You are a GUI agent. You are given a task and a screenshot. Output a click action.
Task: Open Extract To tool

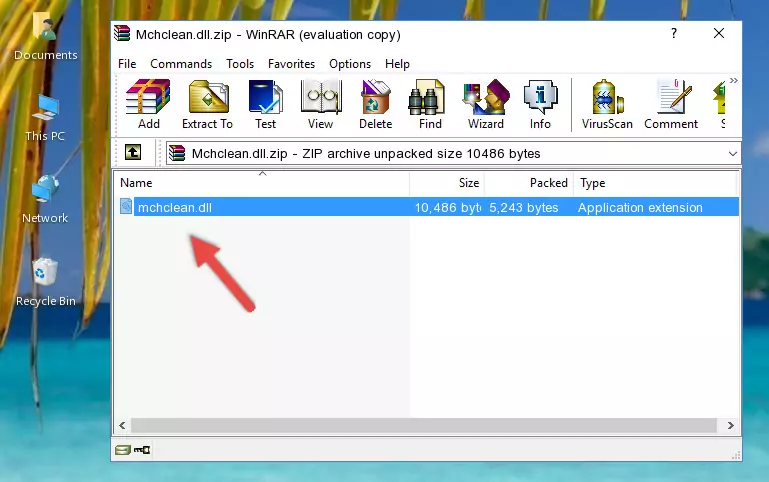pos(207,104)
